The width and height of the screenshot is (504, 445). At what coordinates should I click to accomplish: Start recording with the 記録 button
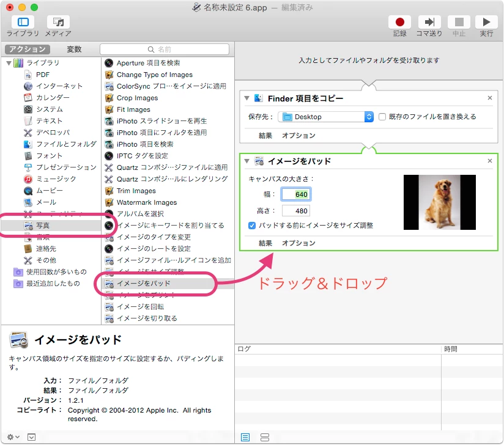click(x=399, y=22)
